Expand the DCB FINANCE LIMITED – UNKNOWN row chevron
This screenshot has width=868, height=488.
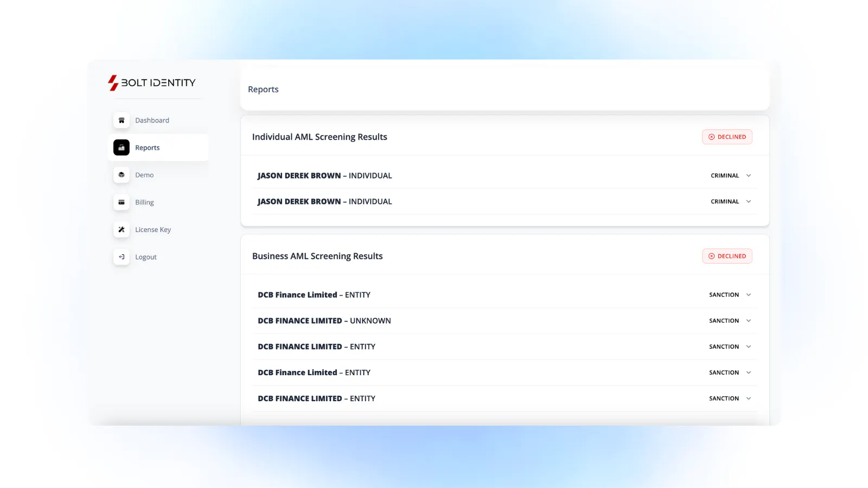[749, 321]
